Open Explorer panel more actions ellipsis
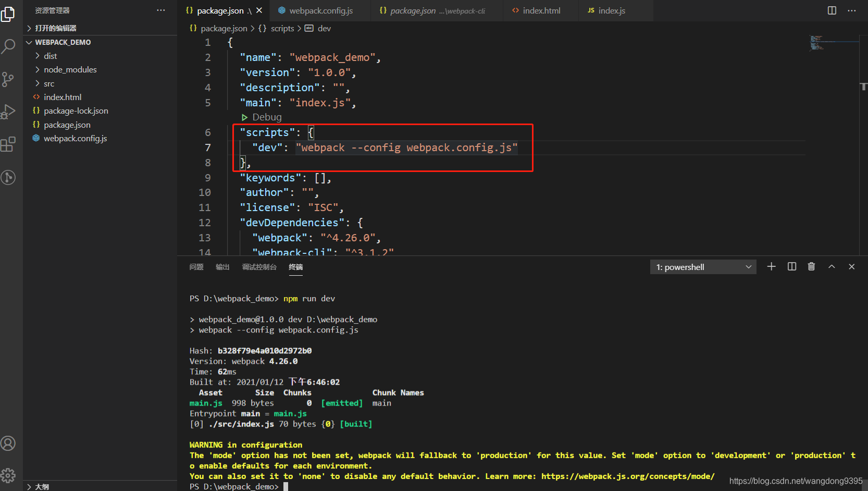This screenshot has height=491, width=868. click(161, 10)
